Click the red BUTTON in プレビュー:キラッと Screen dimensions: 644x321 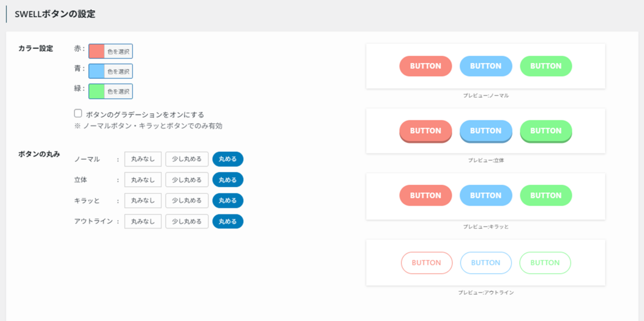[426, 195]
